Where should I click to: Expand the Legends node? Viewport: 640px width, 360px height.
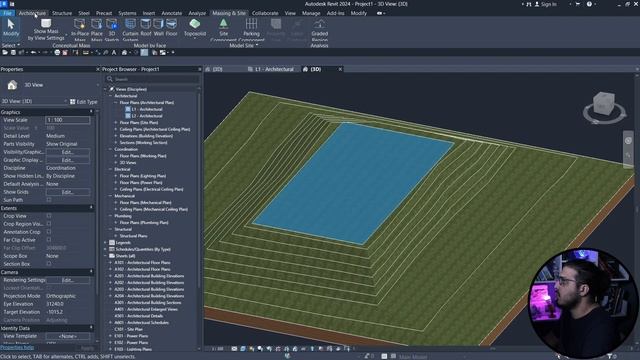tap(105, 242)
